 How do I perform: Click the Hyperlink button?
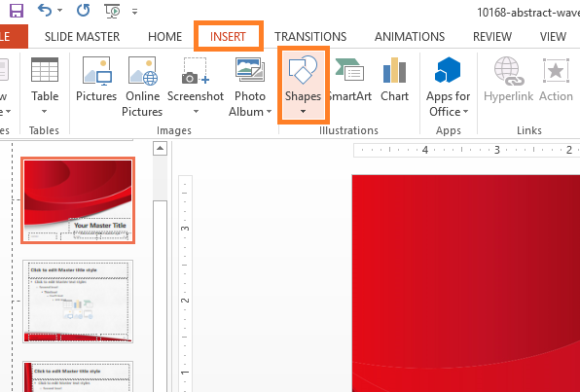pyautogui.click(x=508, y=79)
